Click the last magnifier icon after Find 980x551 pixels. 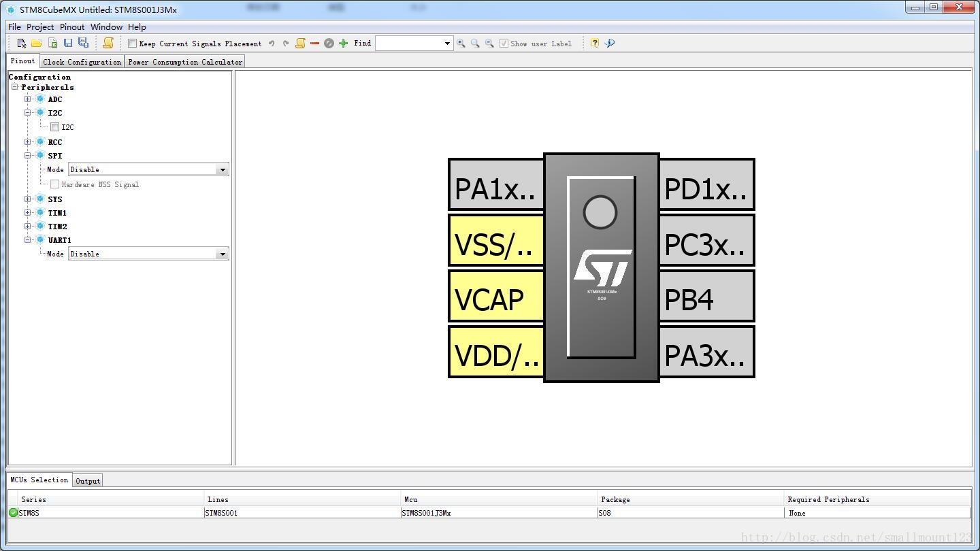click(x=489, y=43)
